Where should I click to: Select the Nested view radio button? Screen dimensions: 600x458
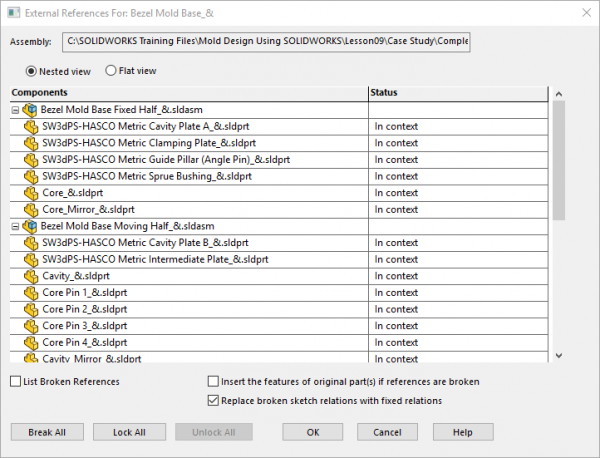coord(31,72)
